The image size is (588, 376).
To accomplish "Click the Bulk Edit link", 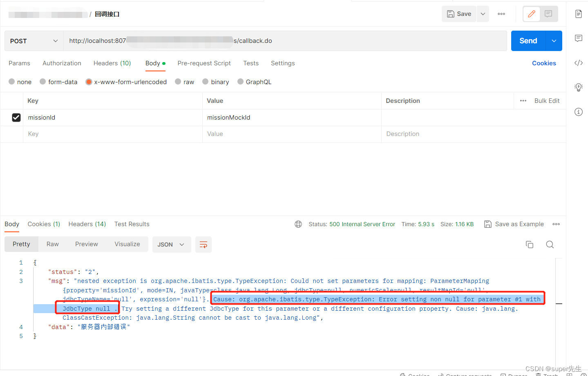I will tap(547, 101).
